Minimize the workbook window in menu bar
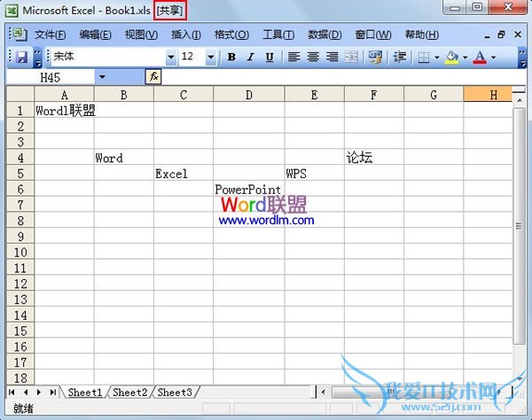 [487, 35]
